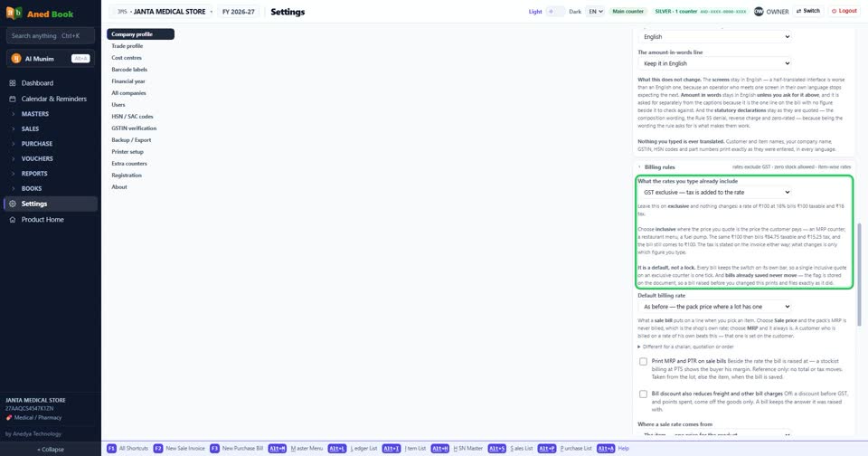The image size is (868, 456).
Task: Open the Financial year settings tab
Action: [x=141, y=81]
